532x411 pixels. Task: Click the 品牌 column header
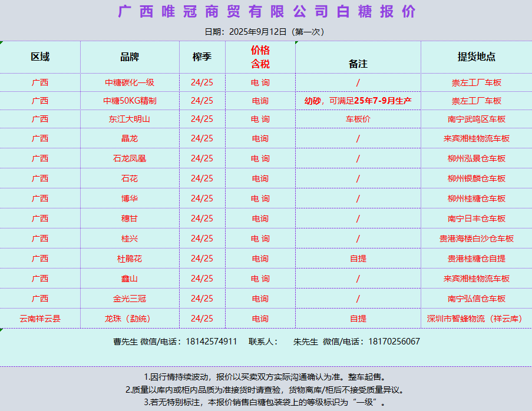pos(130,57)
